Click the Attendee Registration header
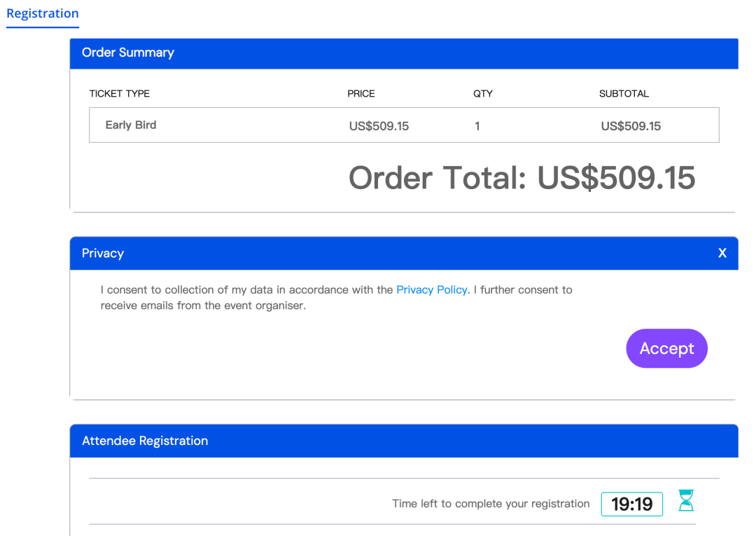Image resolution: width=756 pixels, height=536 pixels. tap(145, 441)
